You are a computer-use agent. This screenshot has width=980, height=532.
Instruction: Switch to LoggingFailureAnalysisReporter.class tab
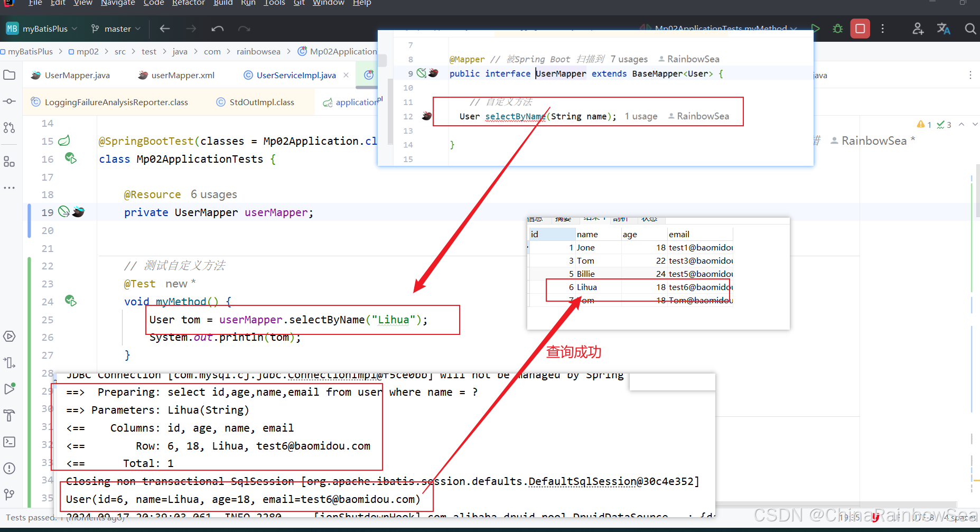(110, 102)
